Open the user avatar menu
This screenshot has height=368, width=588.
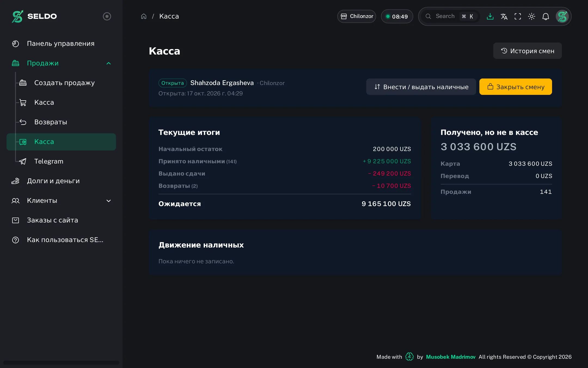(562, 16)
